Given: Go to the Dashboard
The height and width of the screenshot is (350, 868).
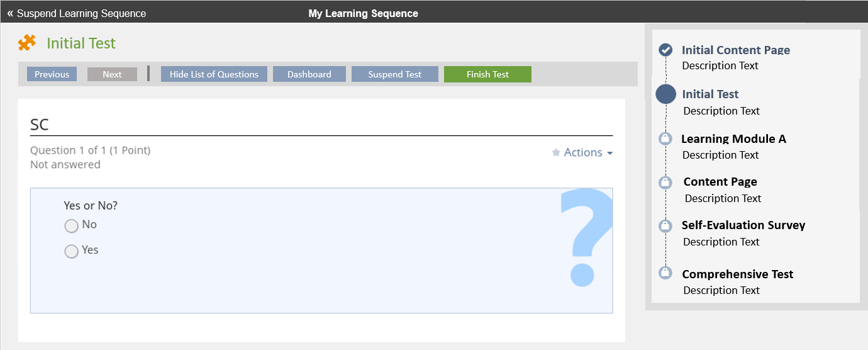Looking at the screenshot, I should coord(309,74).
